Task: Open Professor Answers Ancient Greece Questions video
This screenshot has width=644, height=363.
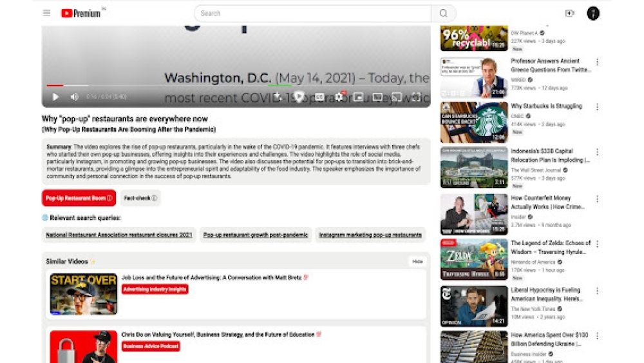Action: pyautogui.click(x=551, y=65)
